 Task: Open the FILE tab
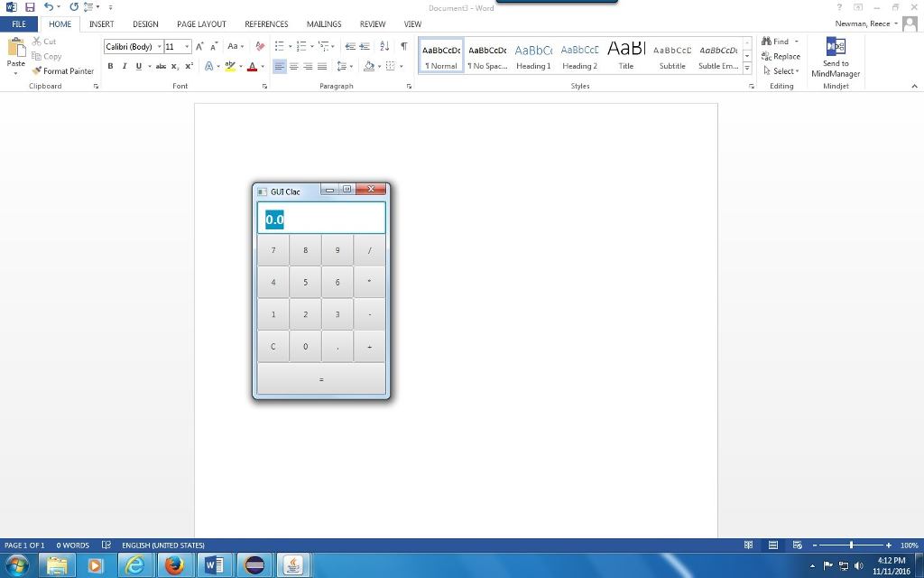(19, 24)
